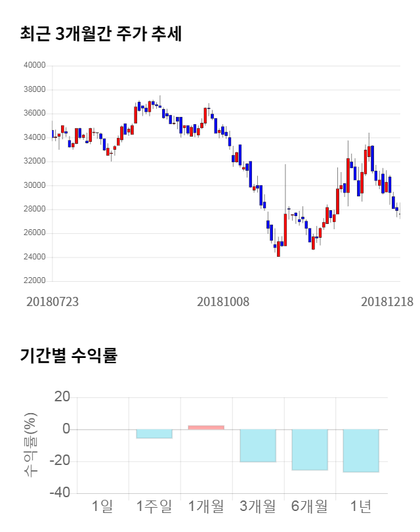
Task: Click the '최근 3개월간 주가 추세' chart title
Action: (x=101, y=34)
